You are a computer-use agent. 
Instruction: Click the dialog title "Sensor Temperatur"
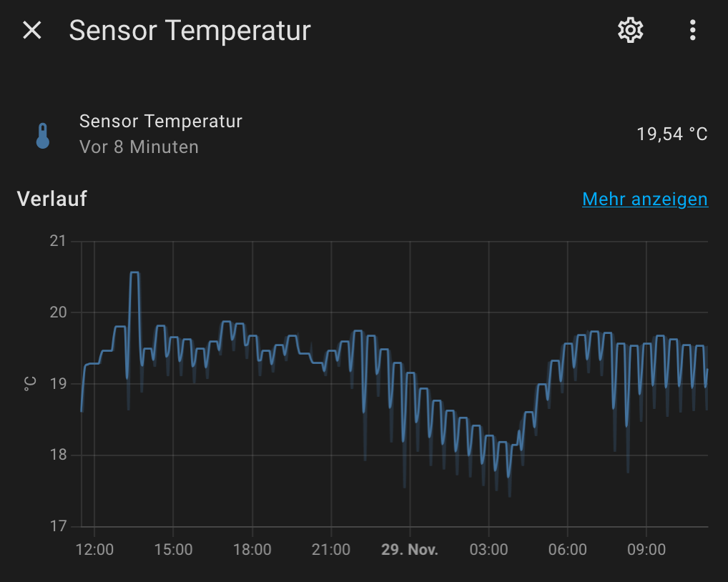[x=190, y=31]
